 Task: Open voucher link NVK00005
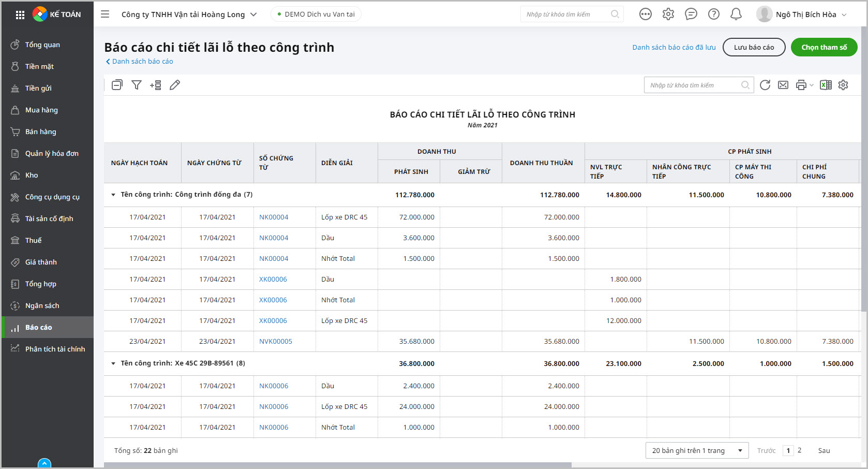276,341
